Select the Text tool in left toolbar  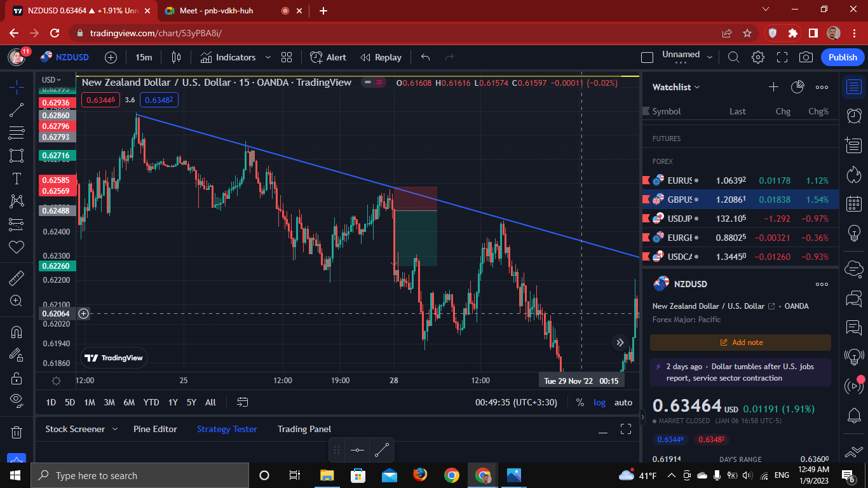pos(16,179)
